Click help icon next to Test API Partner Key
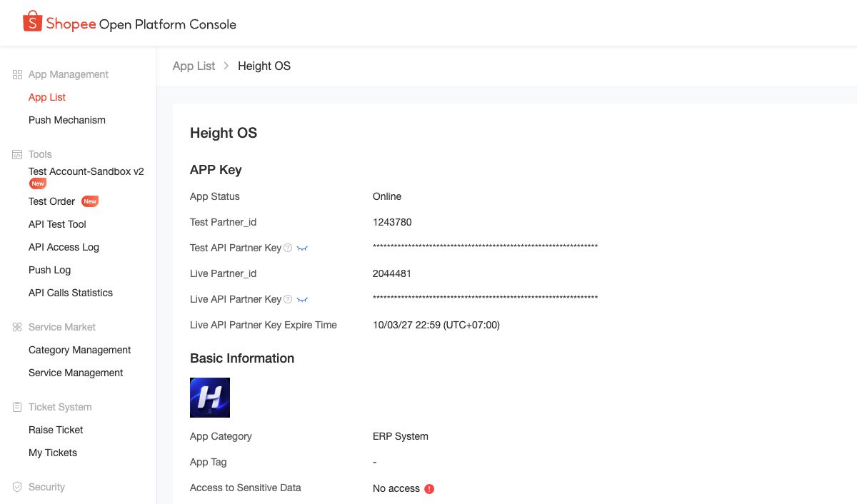The image size is (857, 504). 288,248
